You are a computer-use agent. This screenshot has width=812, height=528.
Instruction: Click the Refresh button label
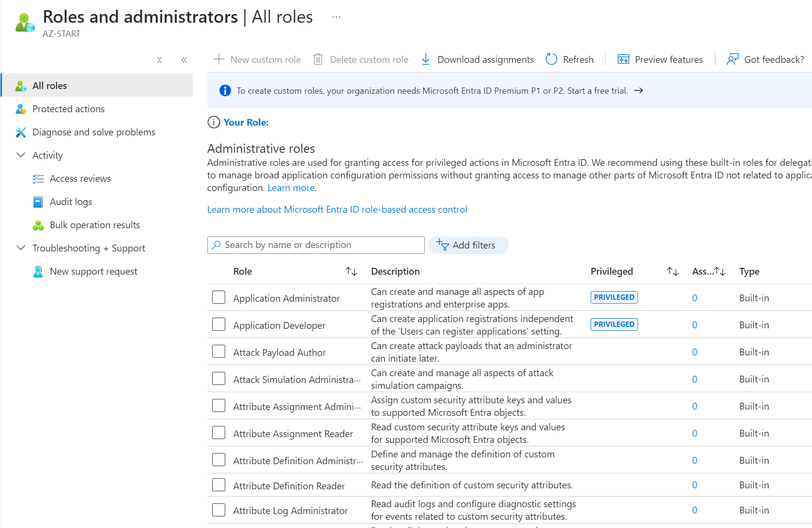click(x=578, y=59)
